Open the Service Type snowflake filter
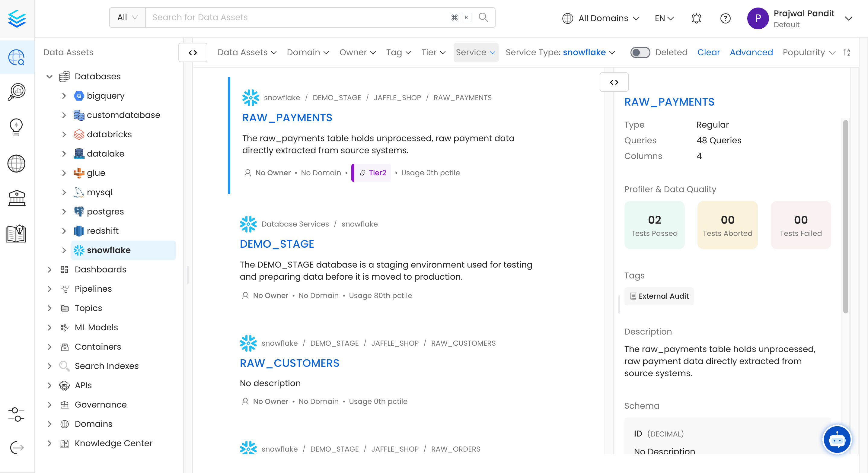This screenshot has height=473, width=868. tap(560, 52)
